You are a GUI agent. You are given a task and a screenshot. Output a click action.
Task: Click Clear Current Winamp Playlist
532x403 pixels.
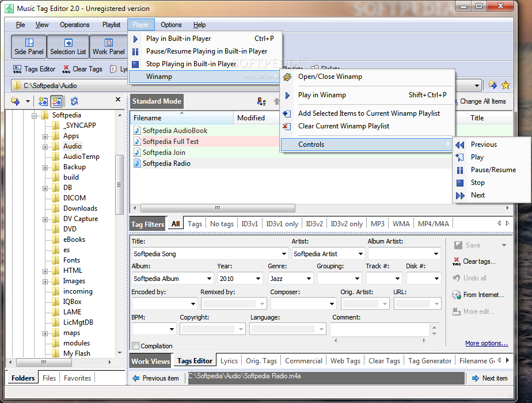[x=367, y=126]
